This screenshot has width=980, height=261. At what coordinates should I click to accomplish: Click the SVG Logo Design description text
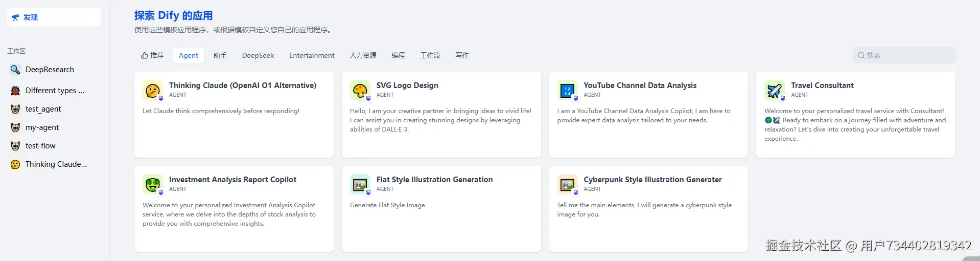440,120
